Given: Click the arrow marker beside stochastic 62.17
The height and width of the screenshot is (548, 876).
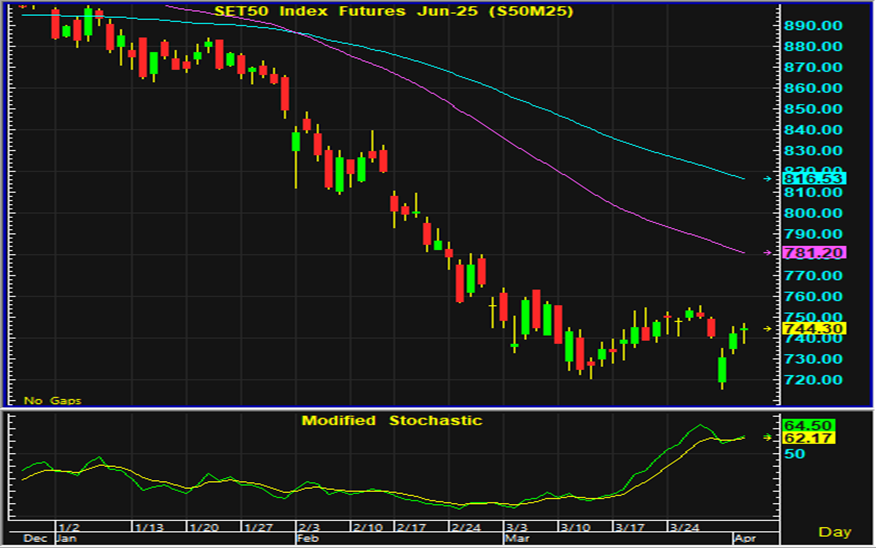Looking at the screenshot, I should (768, 437).
